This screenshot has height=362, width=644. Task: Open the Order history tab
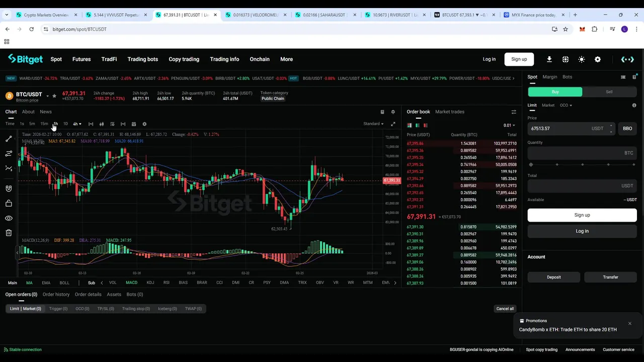(56, 294)
